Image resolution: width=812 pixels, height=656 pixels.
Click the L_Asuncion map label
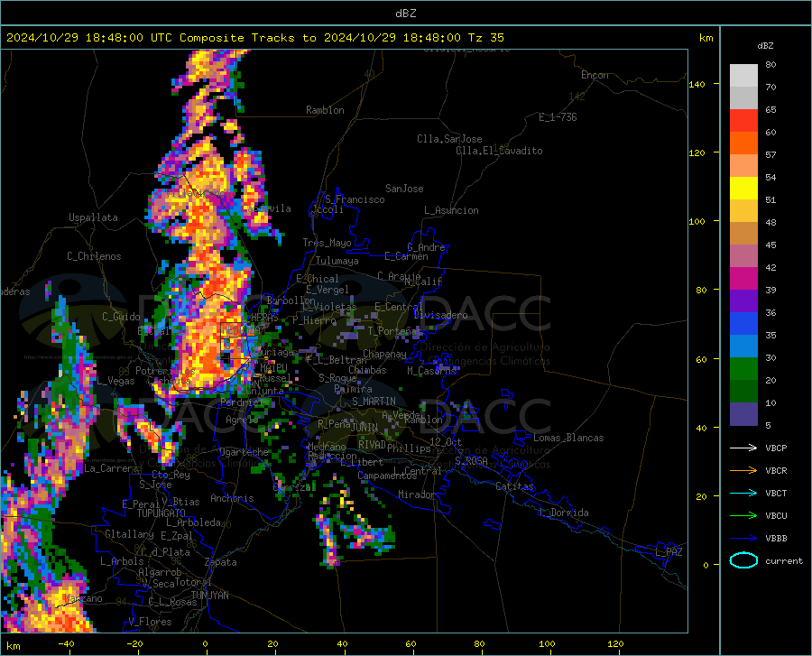[x=451, y=210]
